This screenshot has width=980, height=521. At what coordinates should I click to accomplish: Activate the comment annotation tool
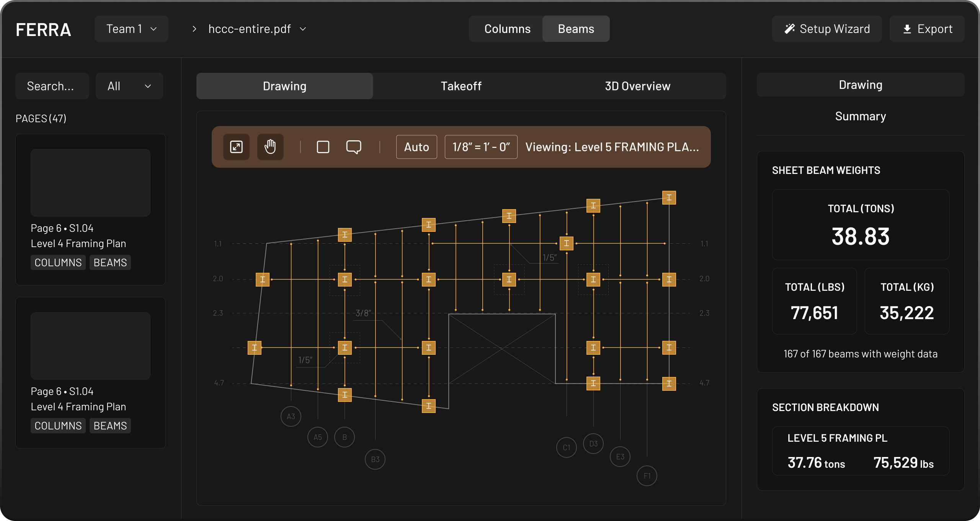[x=353, y=147]
